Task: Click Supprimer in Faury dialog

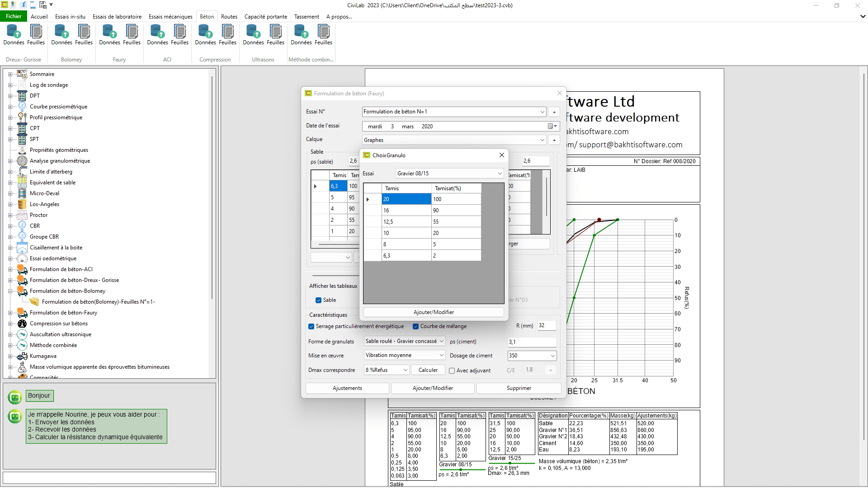Action: 519,388
